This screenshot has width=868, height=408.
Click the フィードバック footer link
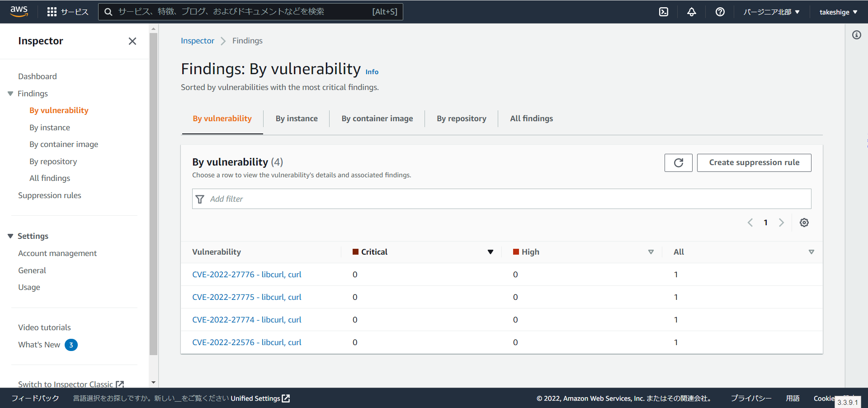(35, 399)
